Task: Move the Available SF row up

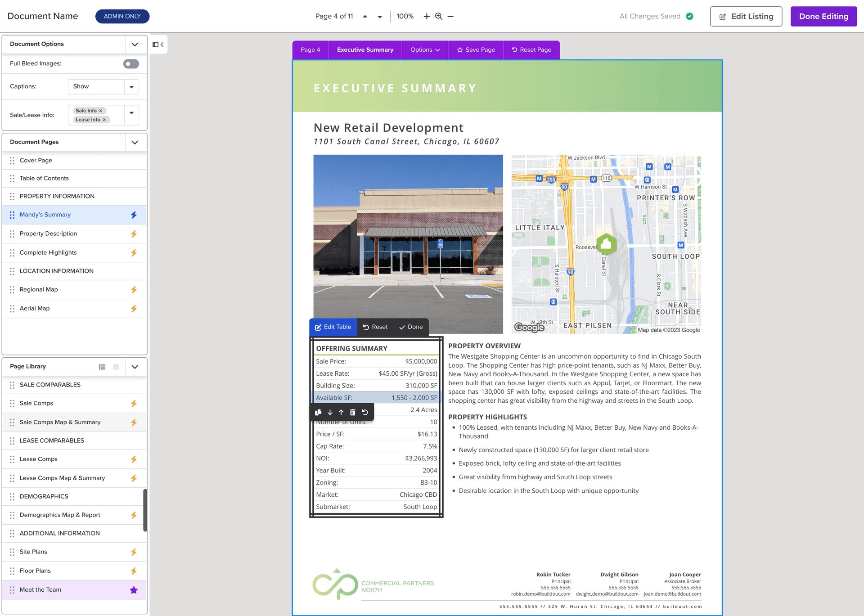Action: click(x=341, y=412)
